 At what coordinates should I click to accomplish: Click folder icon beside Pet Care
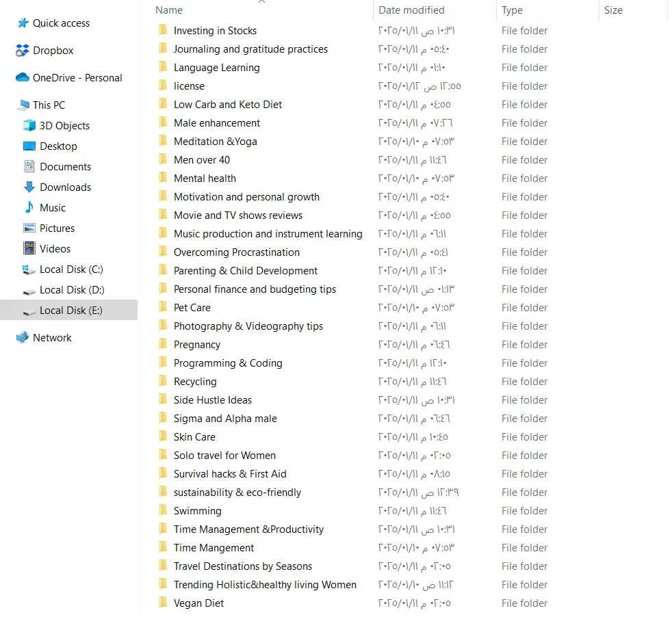pos(163,307)
